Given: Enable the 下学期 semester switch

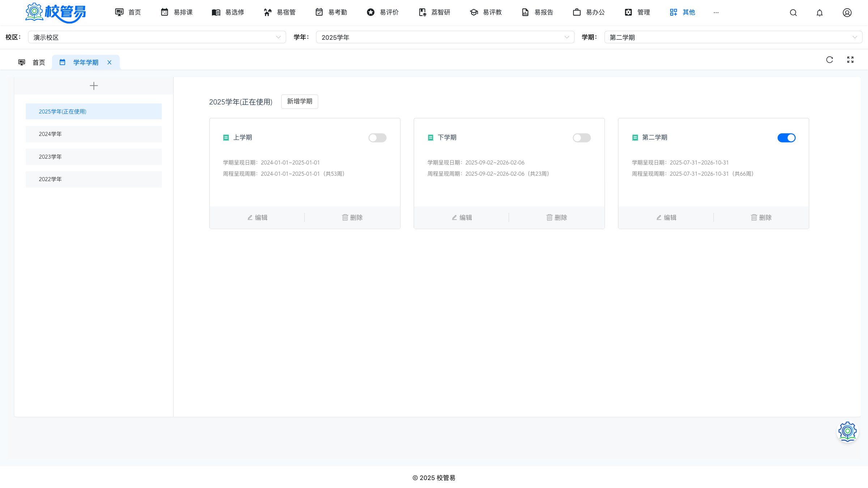Looking at the screenshot, I should coord(582,138).
